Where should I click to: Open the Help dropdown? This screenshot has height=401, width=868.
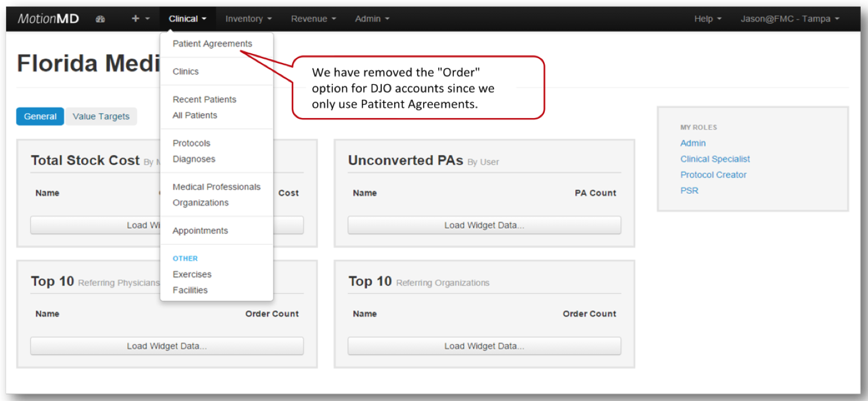(708, 19)
